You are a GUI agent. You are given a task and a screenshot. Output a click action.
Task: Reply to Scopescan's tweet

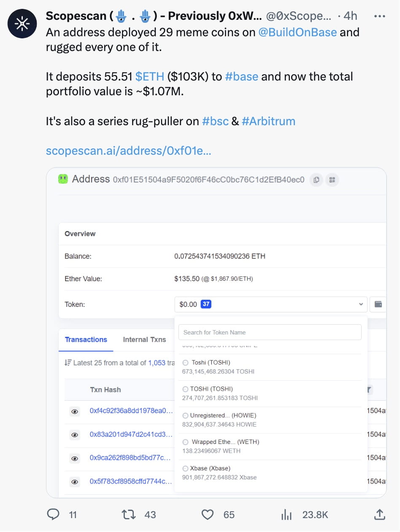point(54,514)
